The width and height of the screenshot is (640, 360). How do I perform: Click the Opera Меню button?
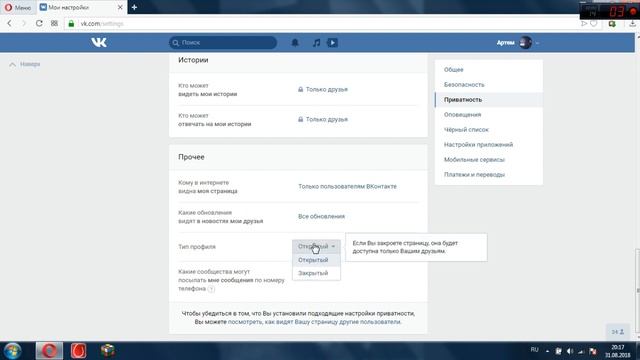[18, 7]
